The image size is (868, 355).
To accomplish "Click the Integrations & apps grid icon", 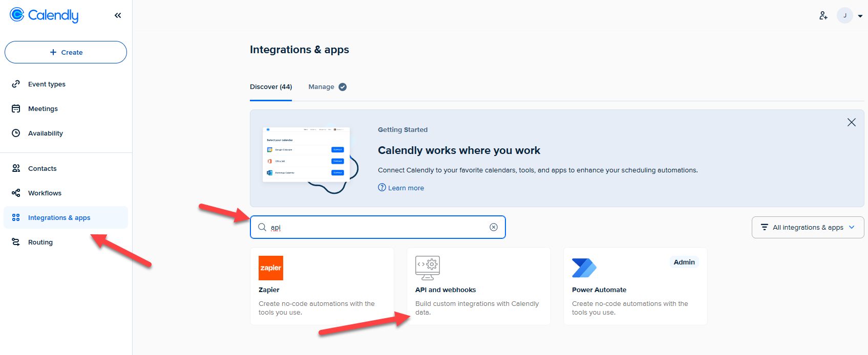I will click(16, 217).
